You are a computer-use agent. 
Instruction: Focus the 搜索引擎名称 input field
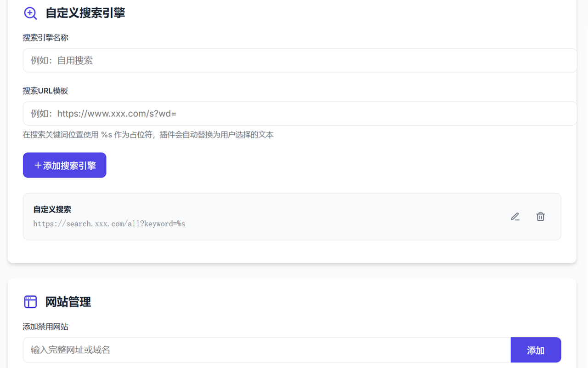pos(300,60)
